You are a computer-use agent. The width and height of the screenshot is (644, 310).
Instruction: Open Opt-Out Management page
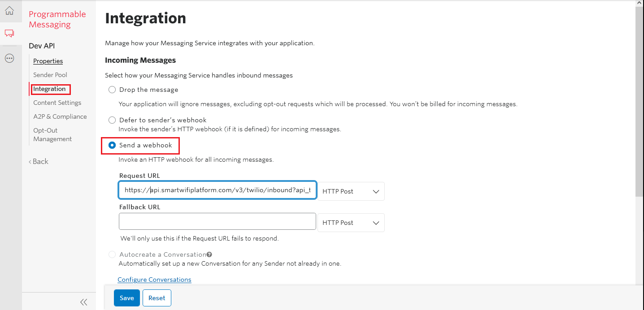tap(52, 135)
